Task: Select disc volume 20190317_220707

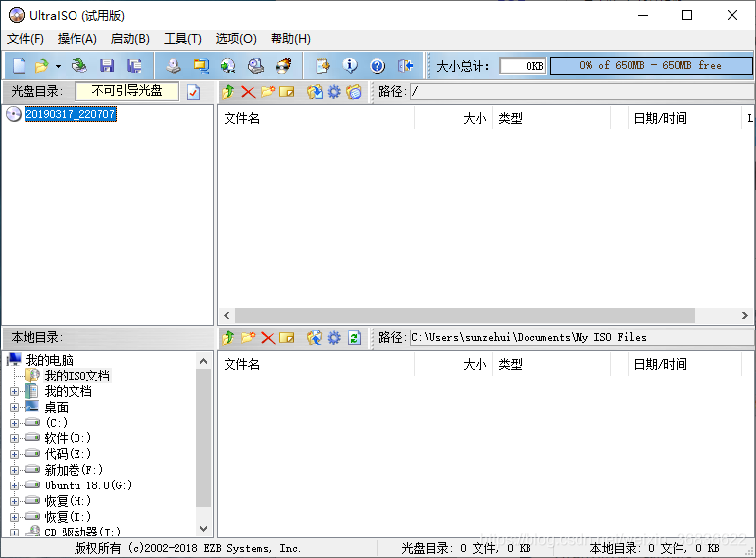Action: point(71,114)
